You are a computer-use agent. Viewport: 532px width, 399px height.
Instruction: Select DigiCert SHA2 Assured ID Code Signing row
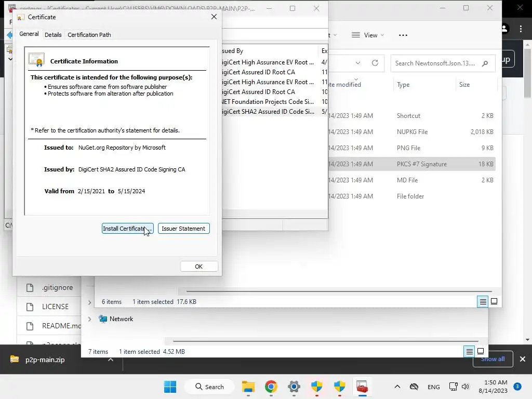(275, 111)
